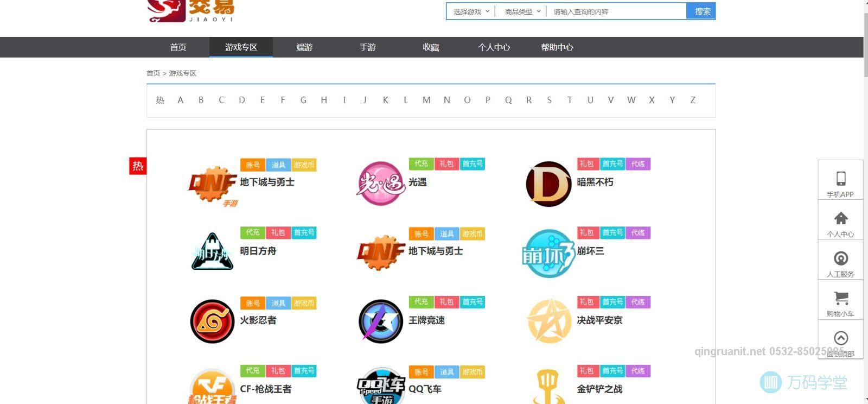Open the 手游 nav tab

click(367, 47)
